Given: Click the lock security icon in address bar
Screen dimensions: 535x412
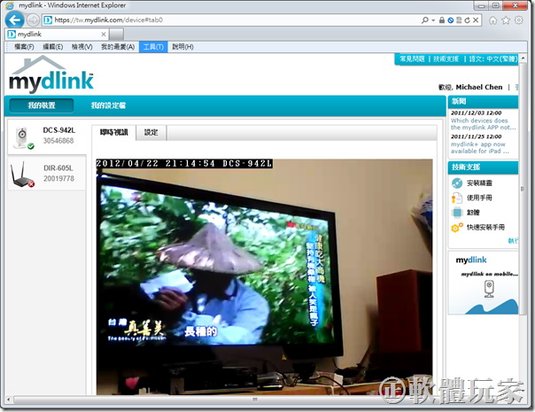Looking at the screenshot, I should 442,20.
